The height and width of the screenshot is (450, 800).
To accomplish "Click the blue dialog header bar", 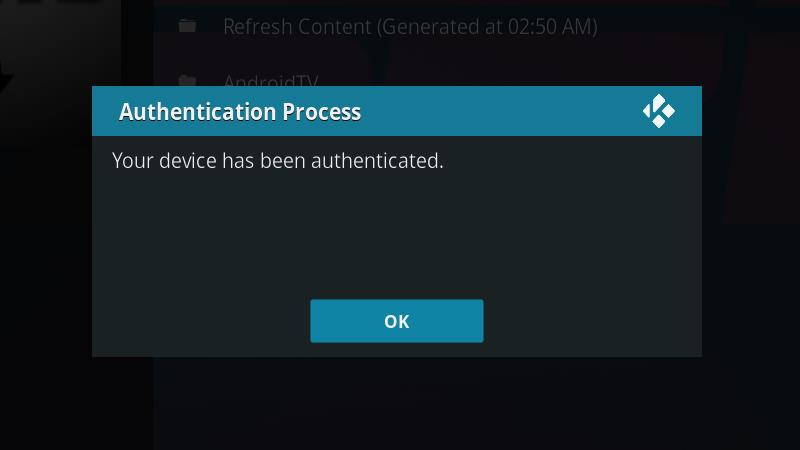I will click(396, 111).
